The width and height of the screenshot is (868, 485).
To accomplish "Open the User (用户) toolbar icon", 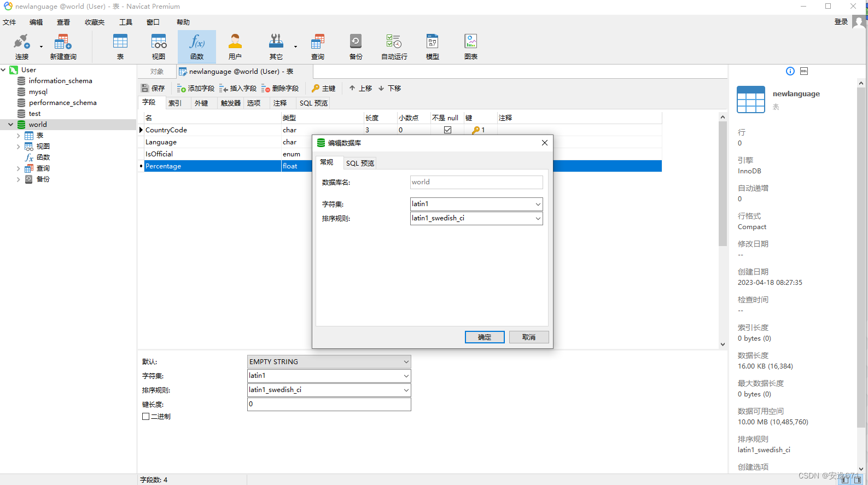I will [x=235, y=46].
